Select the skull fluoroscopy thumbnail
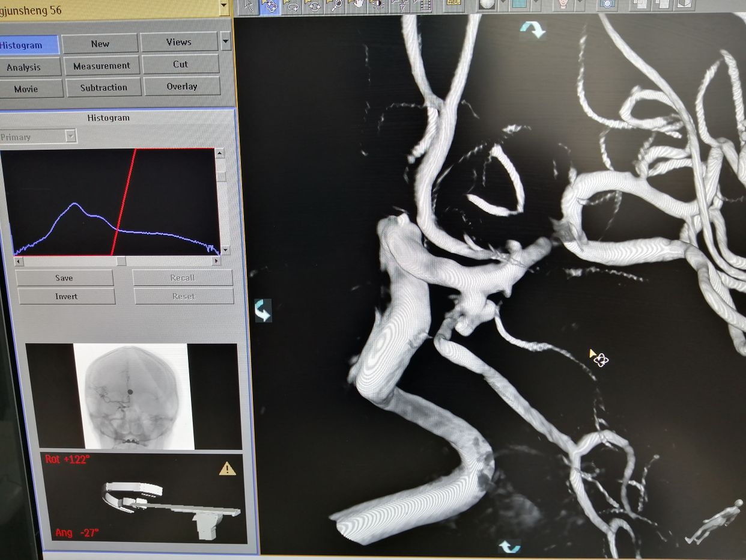 (133, 397)
